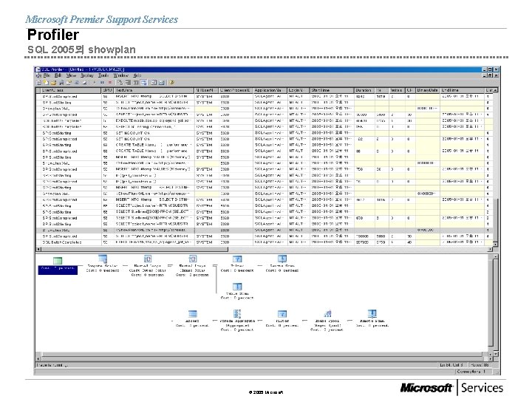Open the View menu
Screen dimensions: 532x399
(x=71, y=75)
